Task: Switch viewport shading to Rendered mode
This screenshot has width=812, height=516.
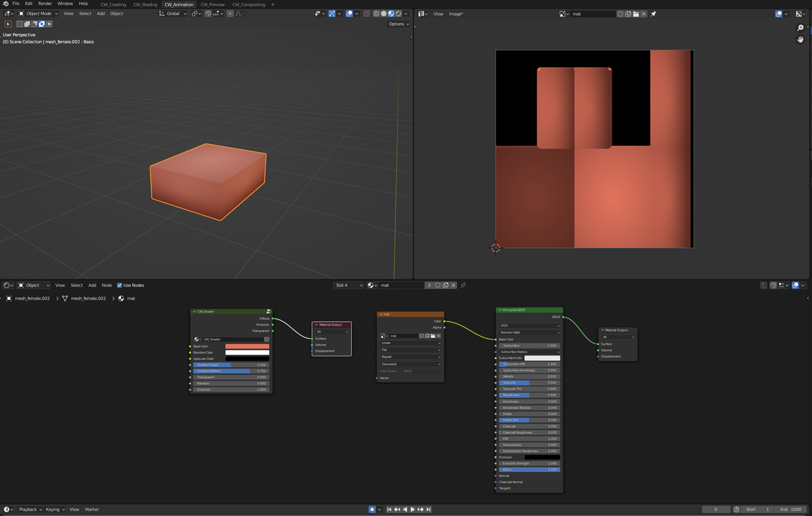Action: 398,13
